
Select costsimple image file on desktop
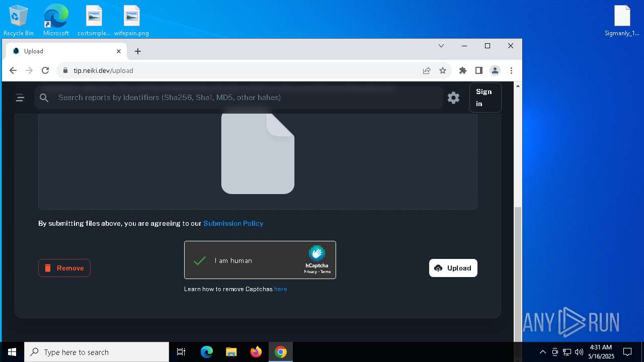coord(94,21)
